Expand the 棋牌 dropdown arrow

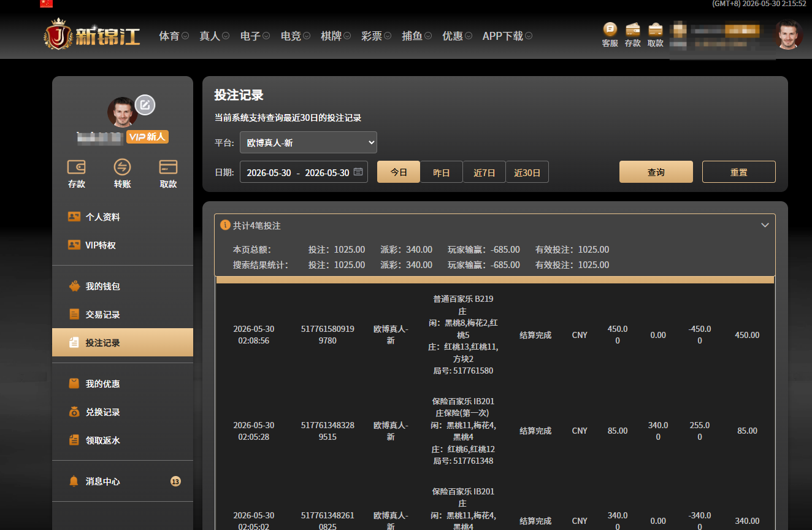pyautogui.click(x=347, y=36)
